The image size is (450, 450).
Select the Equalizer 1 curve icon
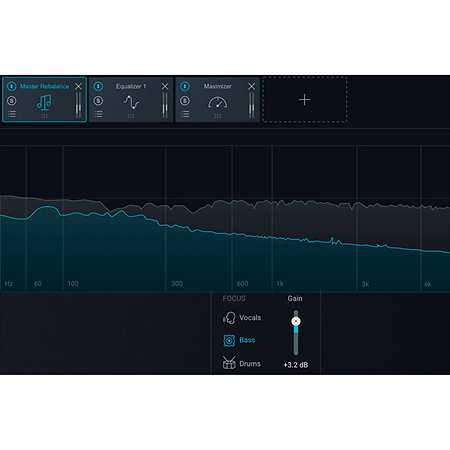click(131, 102)
